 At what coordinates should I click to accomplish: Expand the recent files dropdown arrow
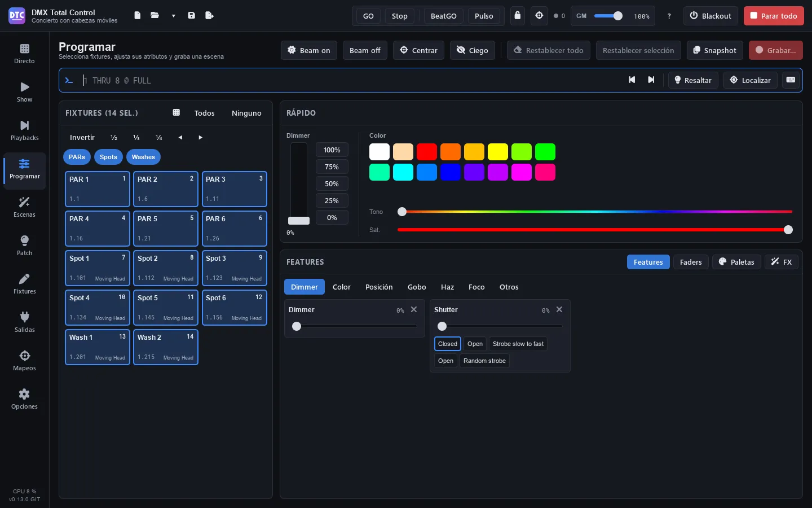pos(173,16)
